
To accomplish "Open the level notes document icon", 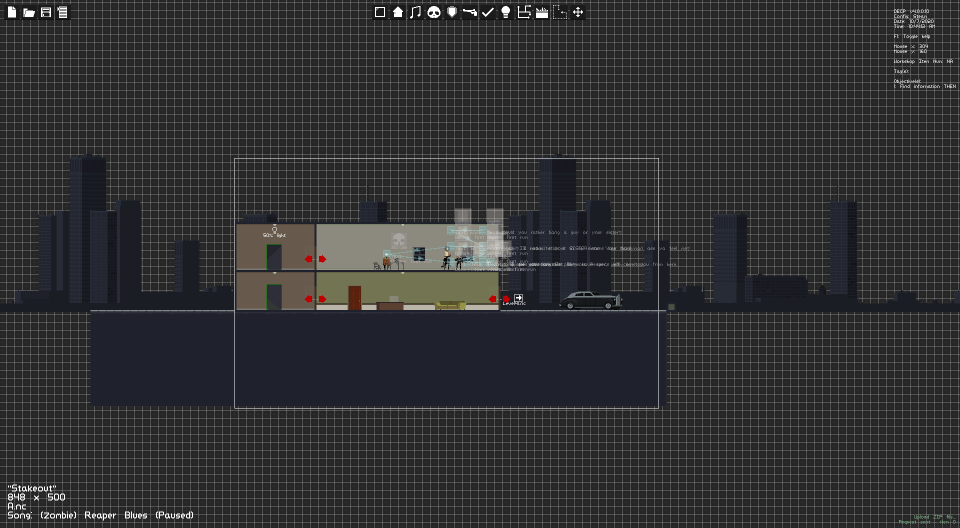I will pyautogui.click(x=62, y=12).
